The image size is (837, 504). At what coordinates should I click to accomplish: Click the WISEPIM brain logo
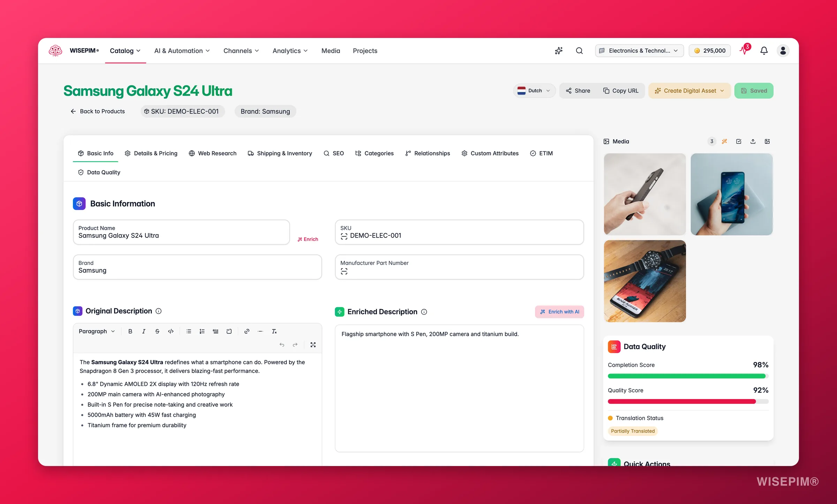(55, 51)
